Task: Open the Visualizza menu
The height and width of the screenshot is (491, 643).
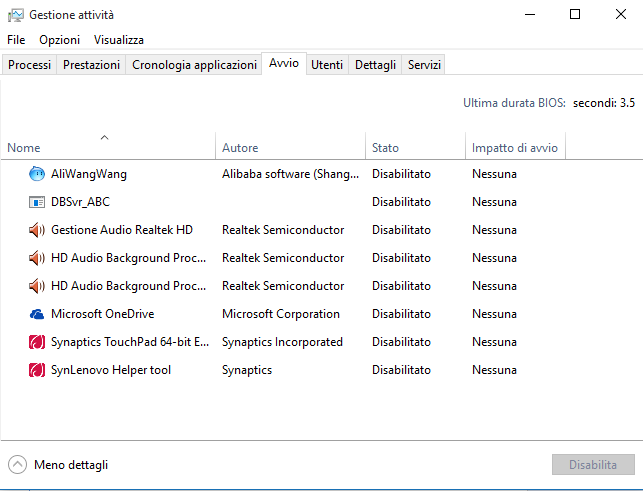Action: pos(119,40)
